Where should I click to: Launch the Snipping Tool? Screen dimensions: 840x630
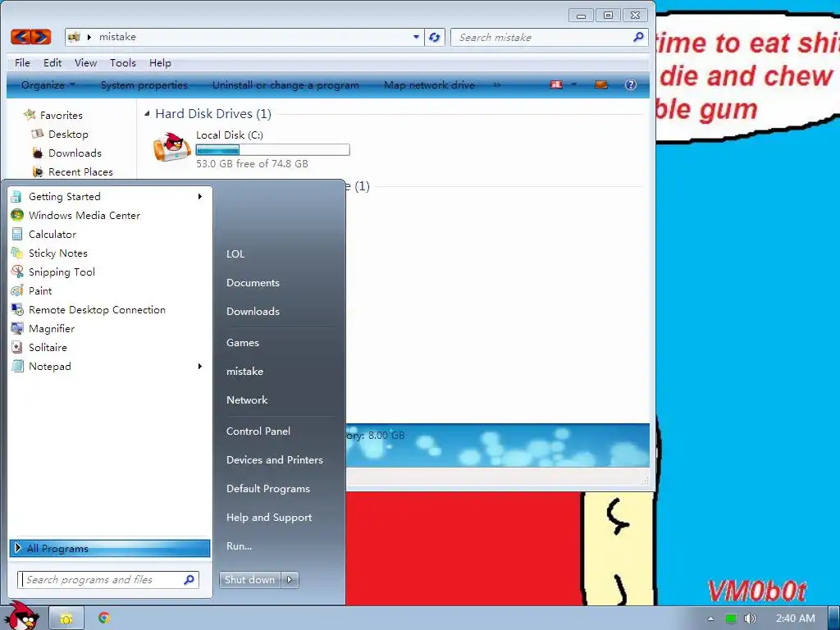[x=109, y=272]
